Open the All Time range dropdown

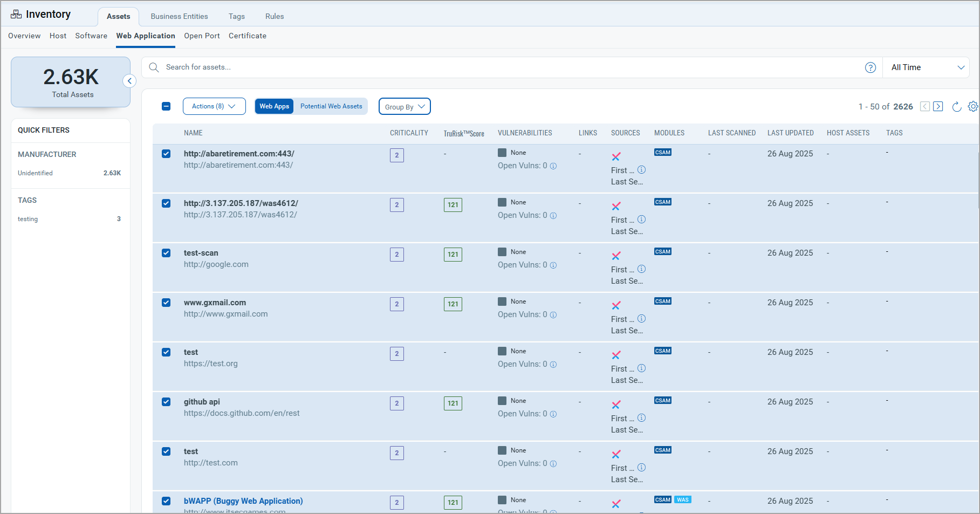pyautogui.click(x=927, y=67)
